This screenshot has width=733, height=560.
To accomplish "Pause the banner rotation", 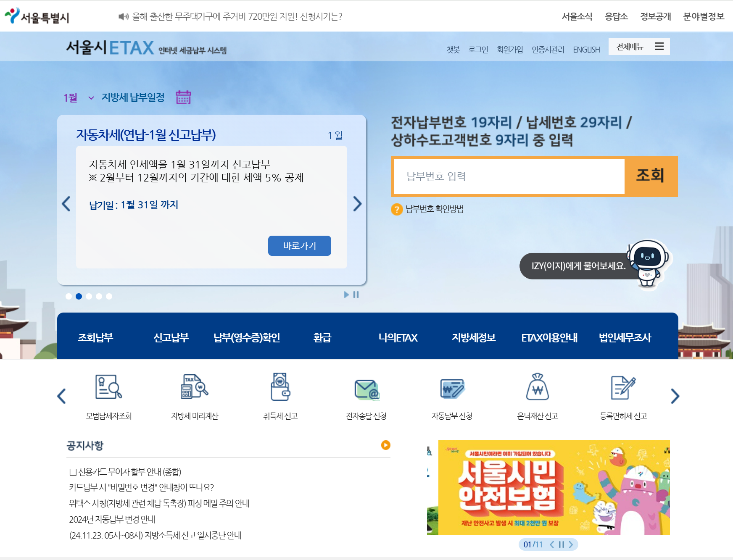I will (561, 544).
